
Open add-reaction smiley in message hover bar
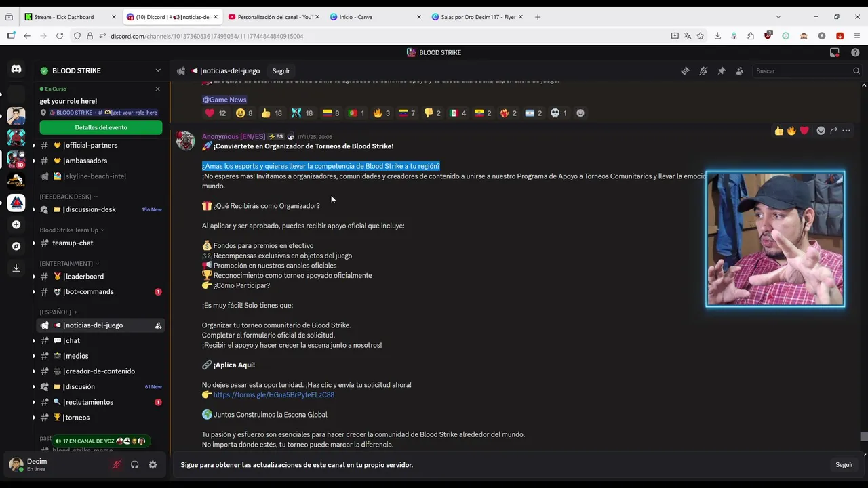click(x=821, y=131)
